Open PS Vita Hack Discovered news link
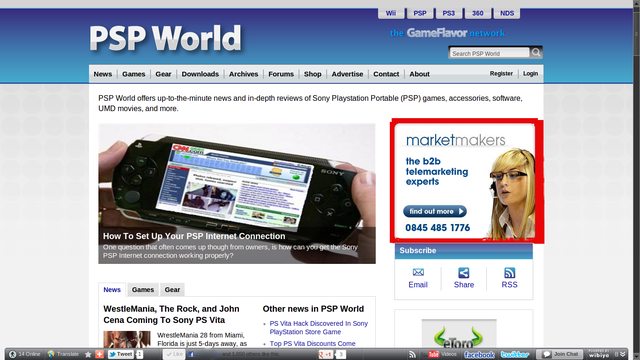Image resolution: width=640 pixels, height=360 pixels. pyautogui.click(x=318, y=327)
